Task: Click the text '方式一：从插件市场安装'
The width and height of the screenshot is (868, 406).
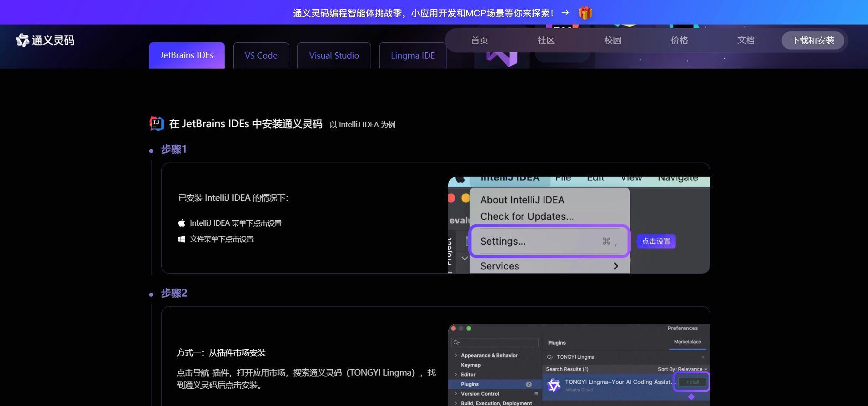Action: 221,353
